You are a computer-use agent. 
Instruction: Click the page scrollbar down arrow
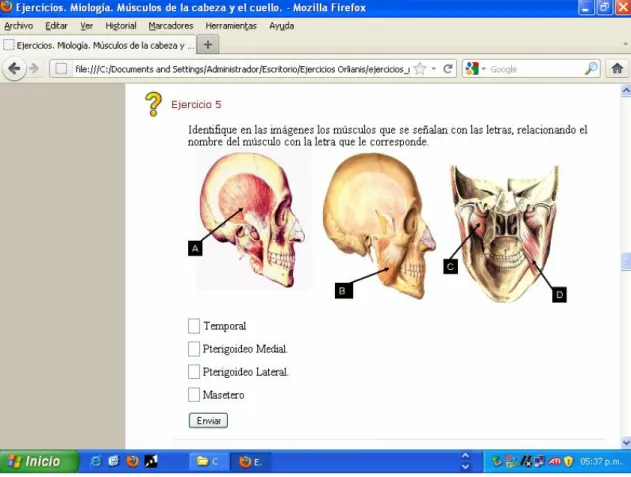626,443
